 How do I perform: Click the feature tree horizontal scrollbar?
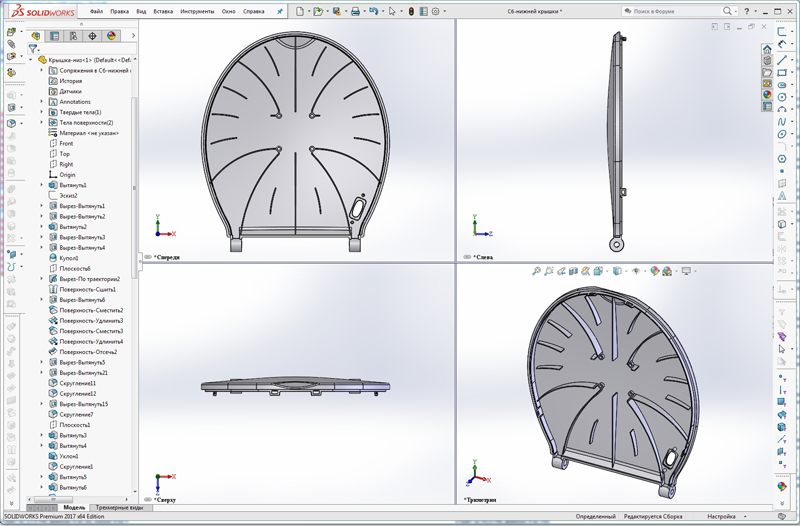(54, 499)
